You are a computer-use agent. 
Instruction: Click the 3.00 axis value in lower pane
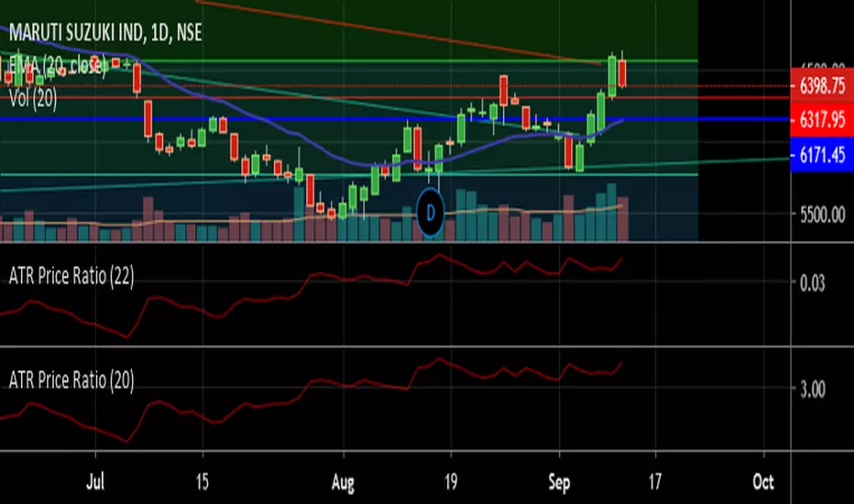812,389
